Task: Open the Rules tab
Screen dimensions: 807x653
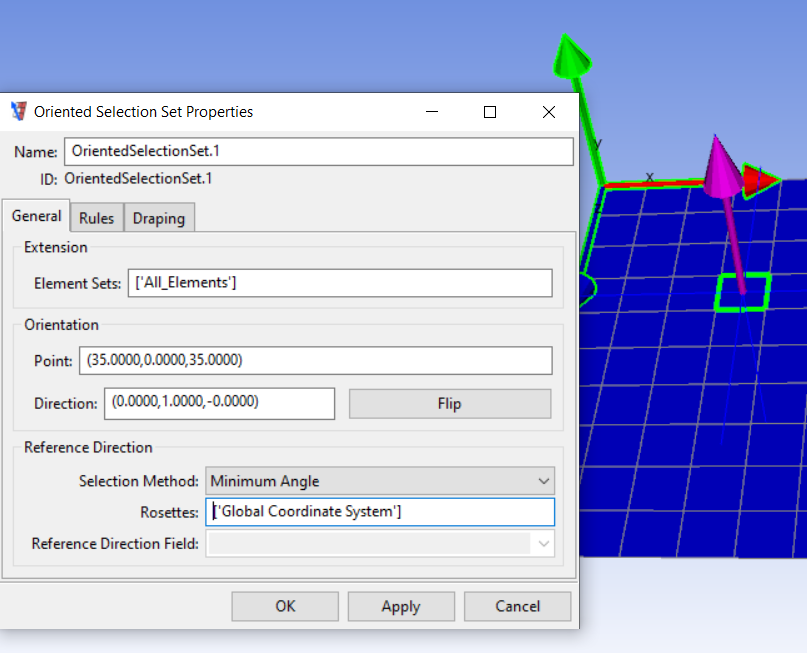Action: (97, 218)
